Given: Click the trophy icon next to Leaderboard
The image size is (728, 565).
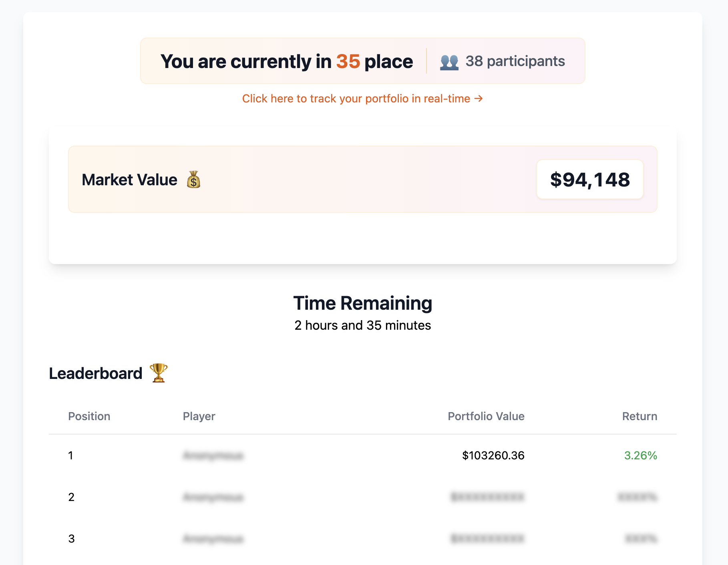Looking at the screenshot, I should point(159,373).
